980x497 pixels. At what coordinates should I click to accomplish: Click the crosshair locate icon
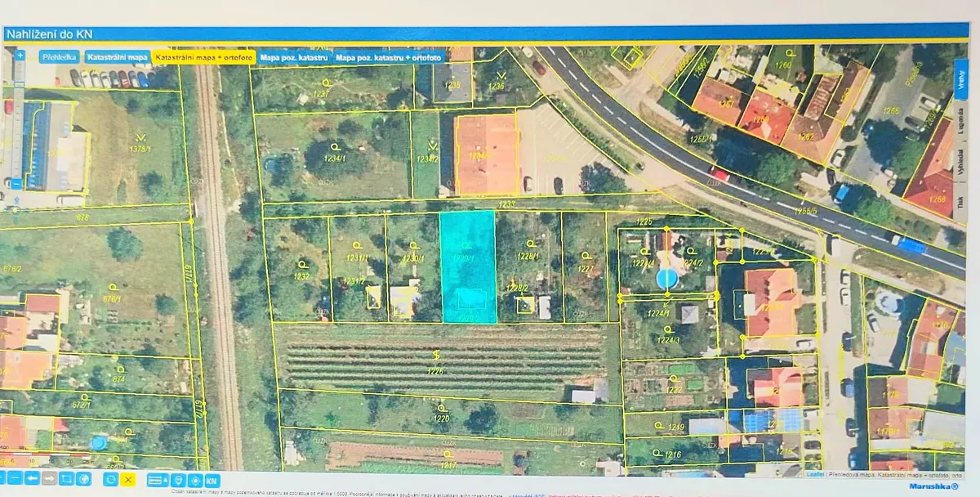click(195, 480)
